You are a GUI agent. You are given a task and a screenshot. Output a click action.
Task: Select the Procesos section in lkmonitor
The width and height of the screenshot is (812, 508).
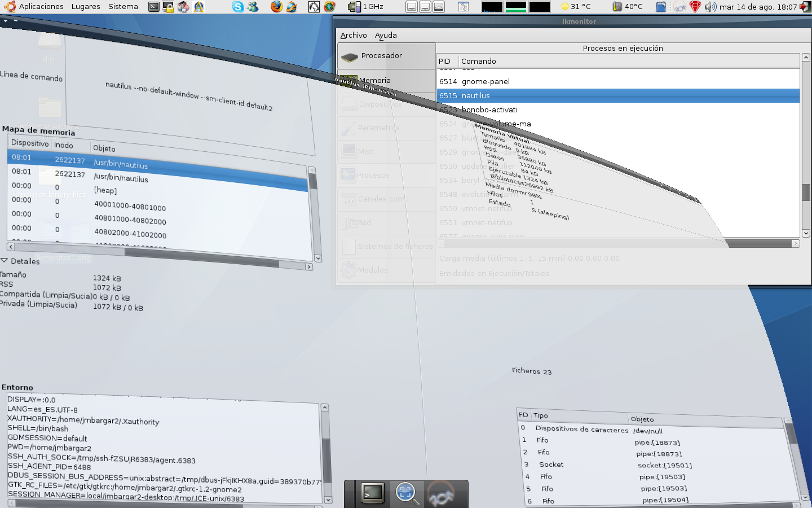point(386,176)
